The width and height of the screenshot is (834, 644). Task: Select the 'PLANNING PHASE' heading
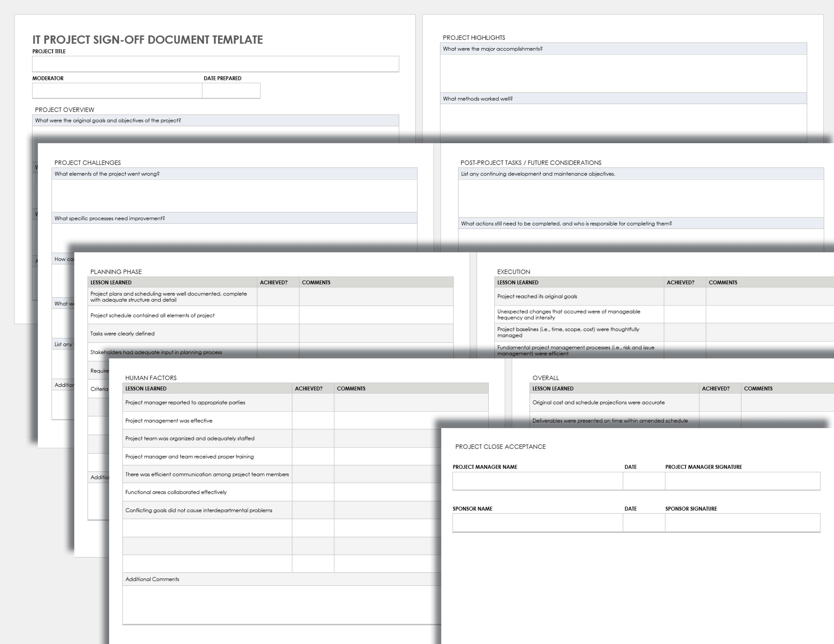pyautogui.click(x=116, y=272)
